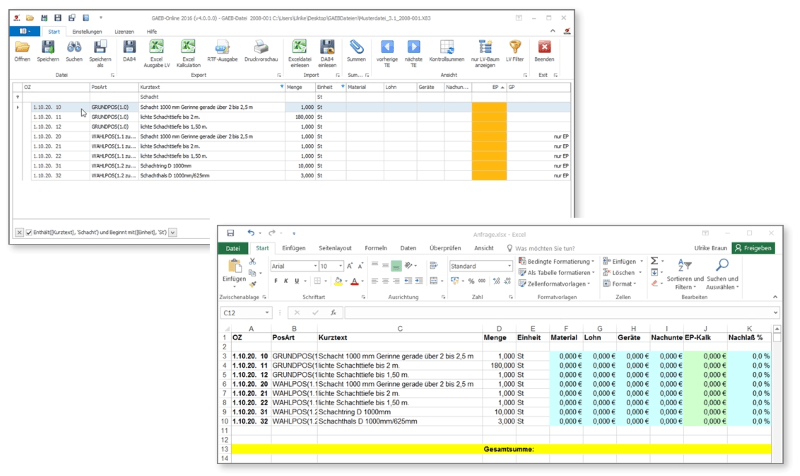800x476 pixels.
Task: Click the Öffnen folder icon
Action: point(22,49)
